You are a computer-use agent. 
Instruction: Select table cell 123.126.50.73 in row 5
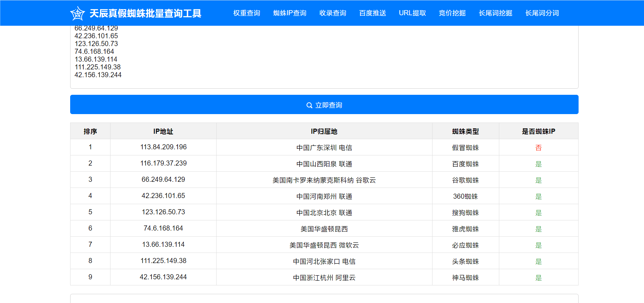(163, 212)
